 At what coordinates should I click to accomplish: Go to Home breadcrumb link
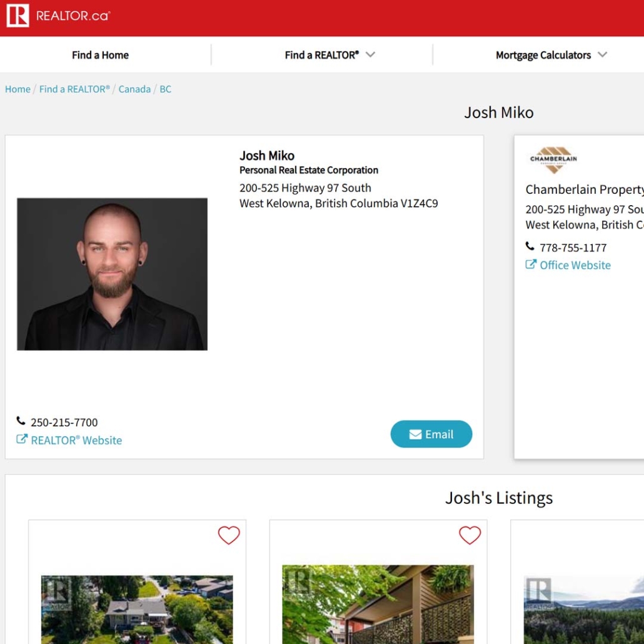[18, 89]
